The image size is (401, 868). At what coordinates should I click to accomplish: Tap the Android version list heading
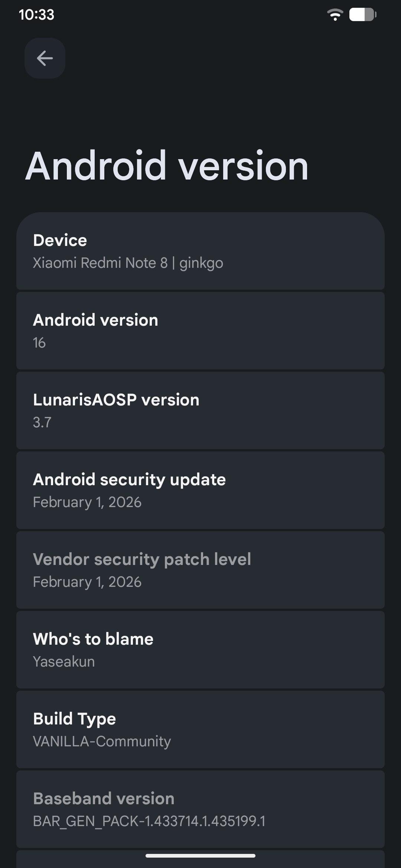pos(95,320)
